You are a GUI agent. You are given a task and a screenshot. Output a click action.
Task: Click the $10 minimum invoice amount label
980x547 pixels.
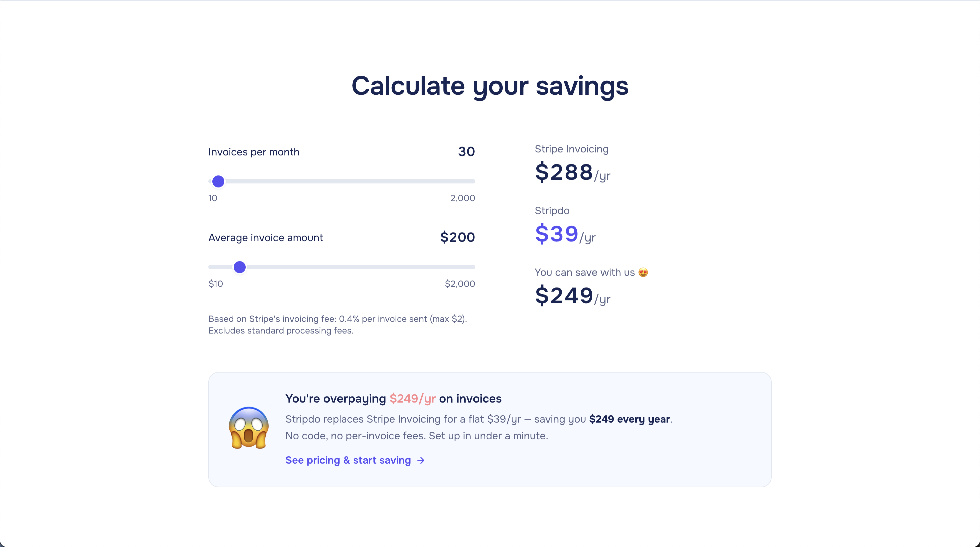point(215,284)
